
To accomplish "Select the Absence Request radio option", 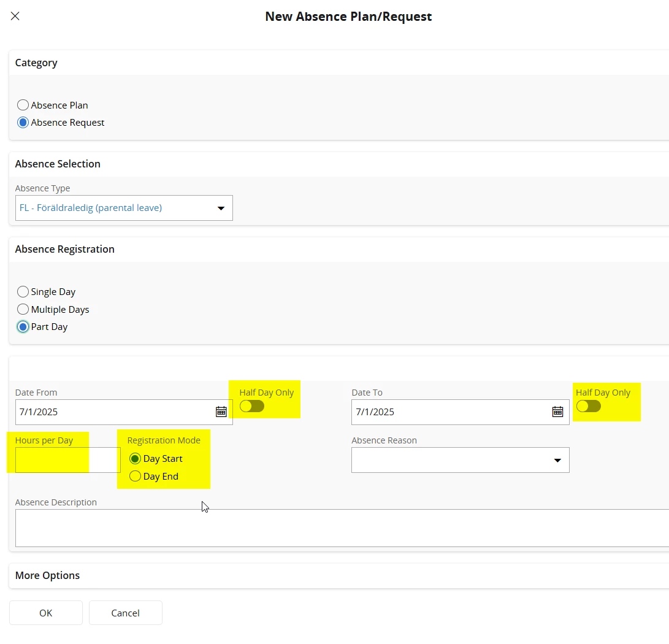I will (x=23, y=123).
